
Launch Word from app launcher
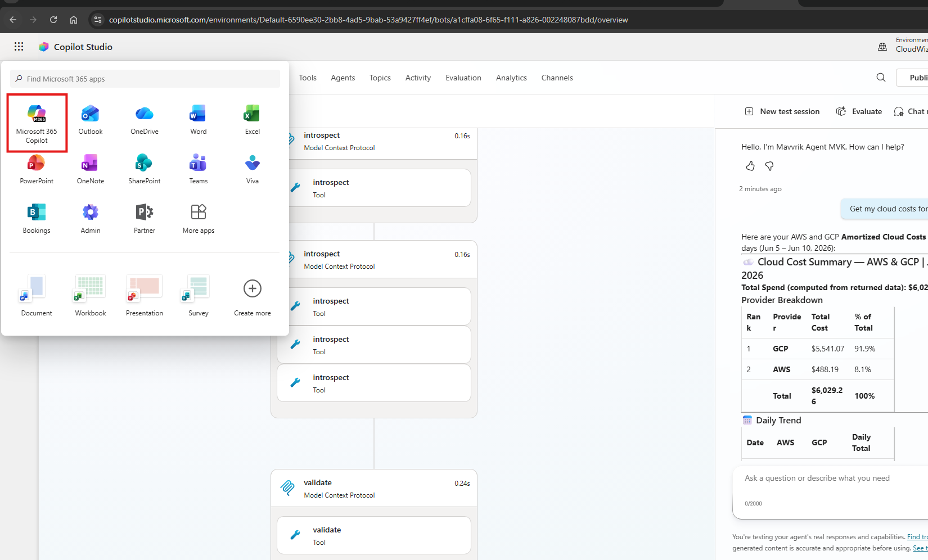[199, 120]
